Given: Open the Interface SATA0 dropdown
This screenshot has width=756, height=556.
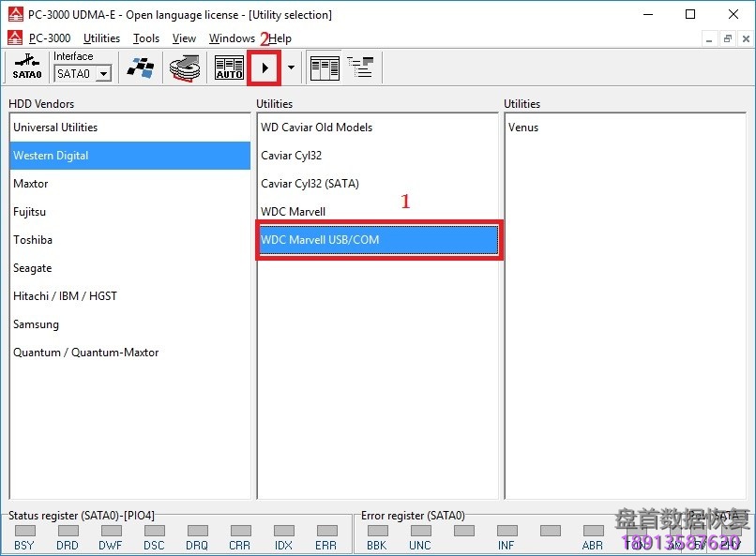Looking at the screenshot, I should pos(103,74).
